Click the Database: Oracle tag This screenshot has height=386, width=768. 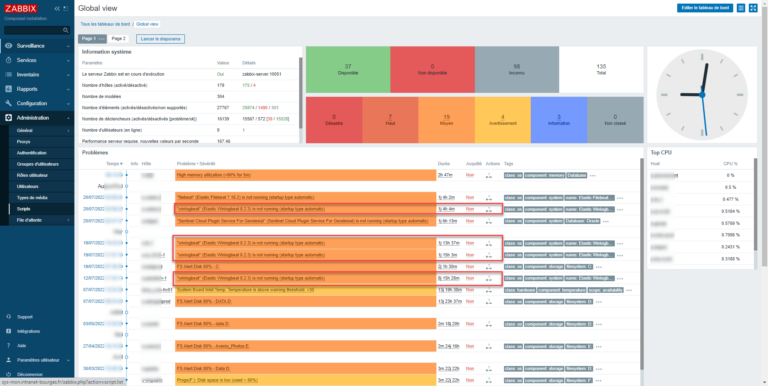coord(583,221)
